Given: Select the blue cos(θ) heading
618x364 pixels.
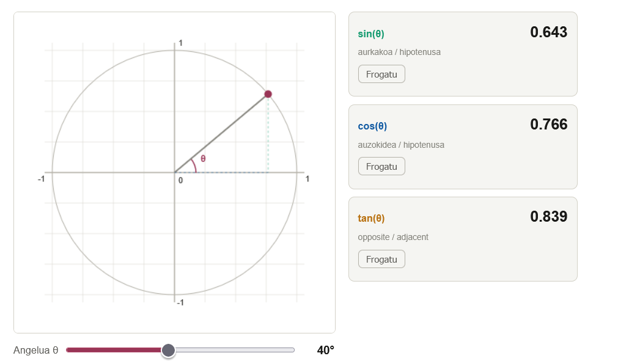Looking at the screenshot, I should click(372, 126).
